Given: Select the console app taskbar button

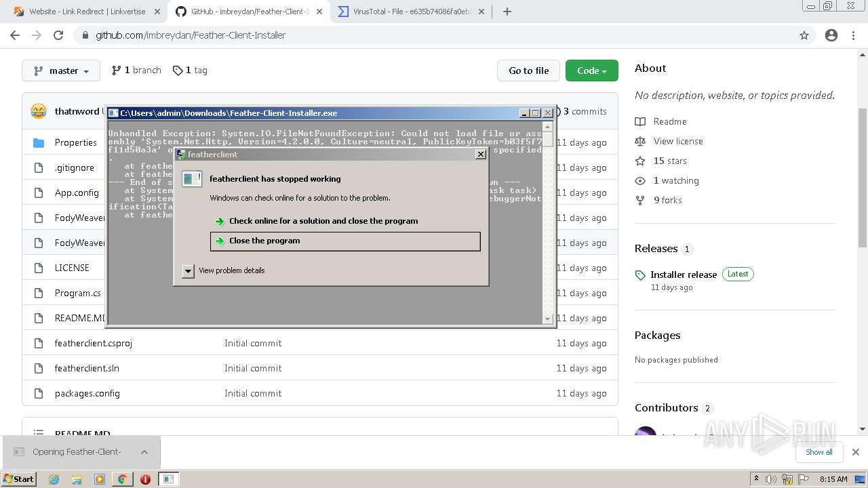Looking at the screenshot, I should click(x=168, y=479).
